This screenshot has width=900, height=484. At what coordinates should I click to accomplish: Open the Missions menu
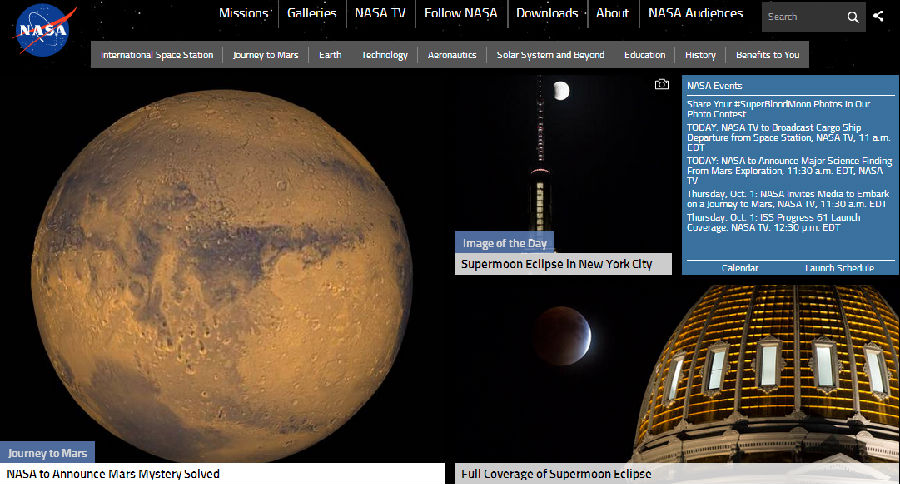coord(244,13)
